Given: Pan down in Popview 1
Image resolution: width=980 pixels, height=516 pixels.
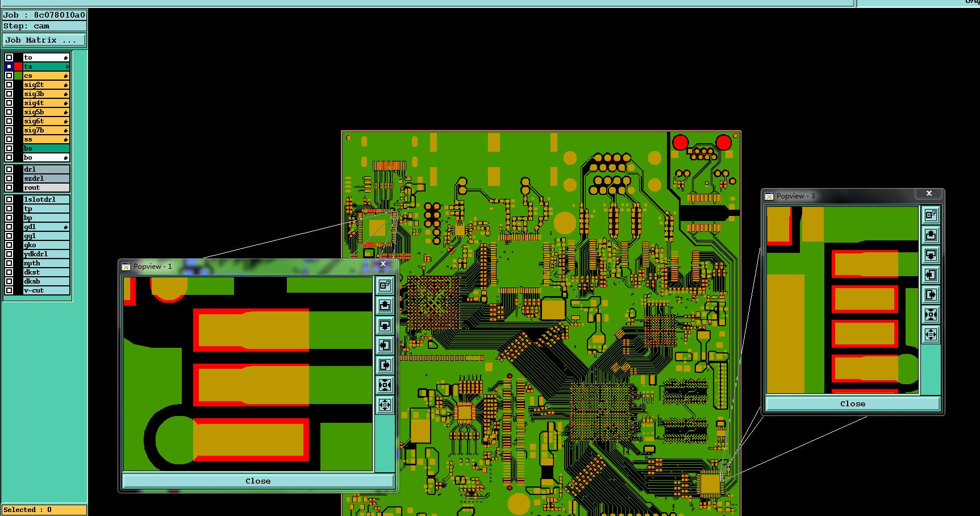Looking at the screenshot, I should click(385, 326).
